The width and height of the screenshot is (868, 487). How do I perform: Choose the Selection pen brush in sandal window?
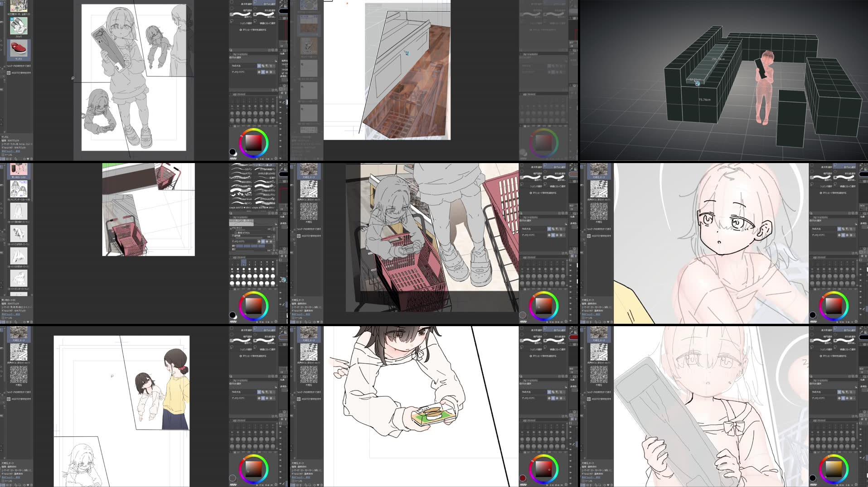pyautogui.click(x=241, y=16)
